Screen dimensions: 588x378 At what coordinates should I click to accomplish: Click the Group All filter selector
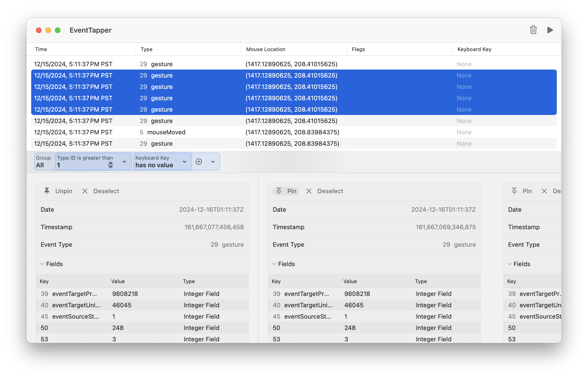click(x=44, y=162)
